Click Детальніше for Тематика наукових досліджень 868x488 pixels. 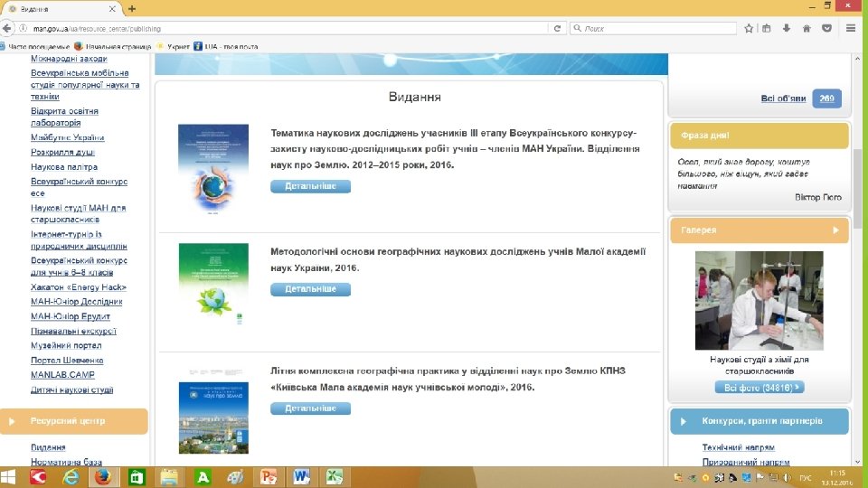click(x=310, y=186)
